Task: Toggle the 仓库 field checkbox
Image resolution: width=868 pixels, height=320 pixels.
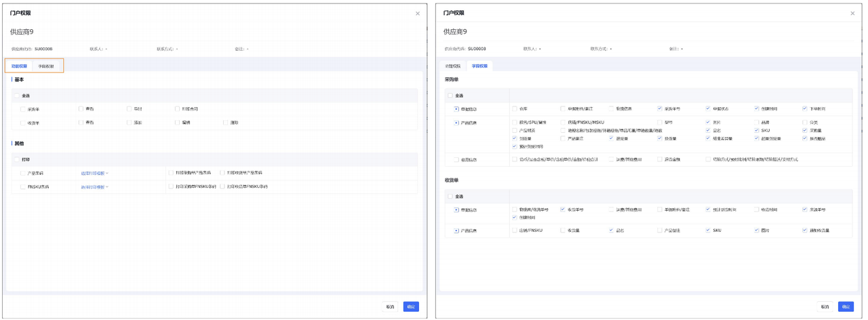Action: (x=515, y=108)
